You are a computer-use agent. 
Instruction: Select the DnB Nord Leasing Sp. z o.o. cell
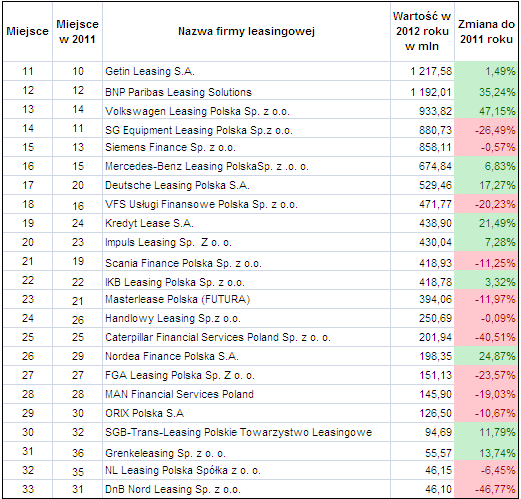tap(246, 489)
